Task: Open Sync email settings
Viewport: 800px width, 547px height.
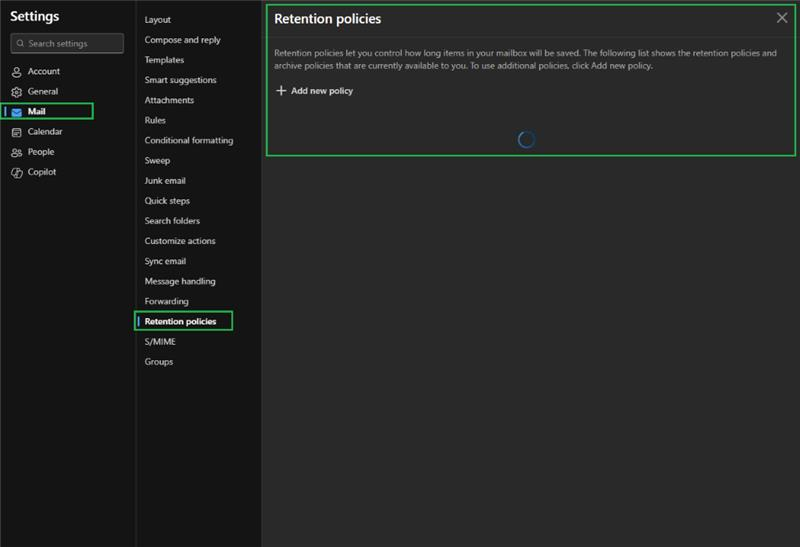Action: click(165, 261)
